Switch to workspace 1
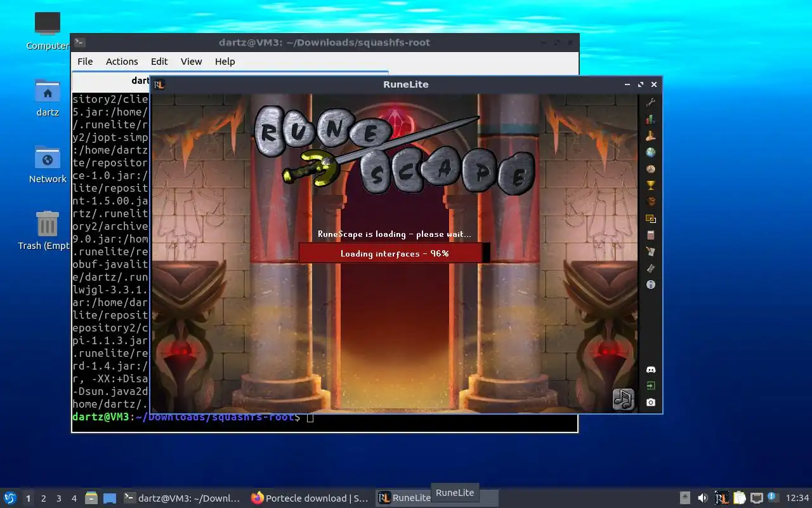Screen dimensions: 812x508 point(28,498)
